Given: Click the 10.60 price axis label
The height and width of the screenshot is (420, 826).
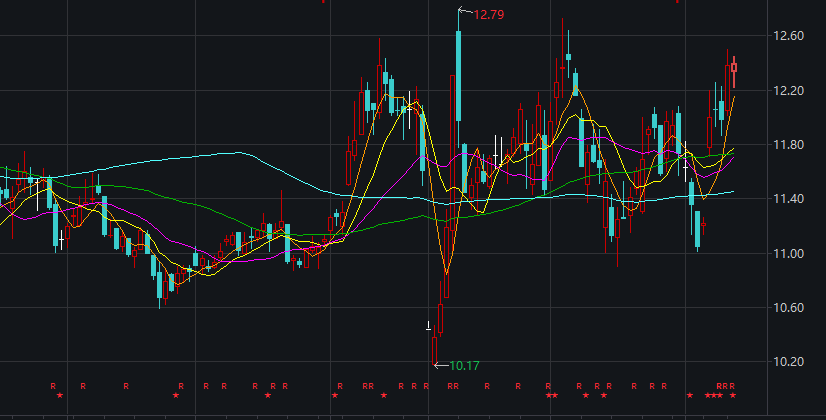Looking at the screenshot, I should pyautogui.click(x=789, y=308).
